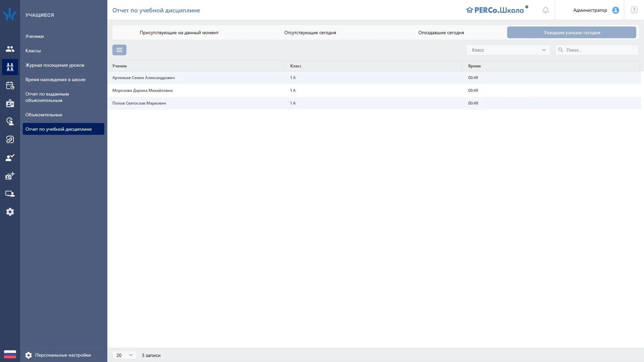Screen dimensions: 644x362
Task: Click the PERCo.Школа logo in header
Action: [x=496, y=10]
